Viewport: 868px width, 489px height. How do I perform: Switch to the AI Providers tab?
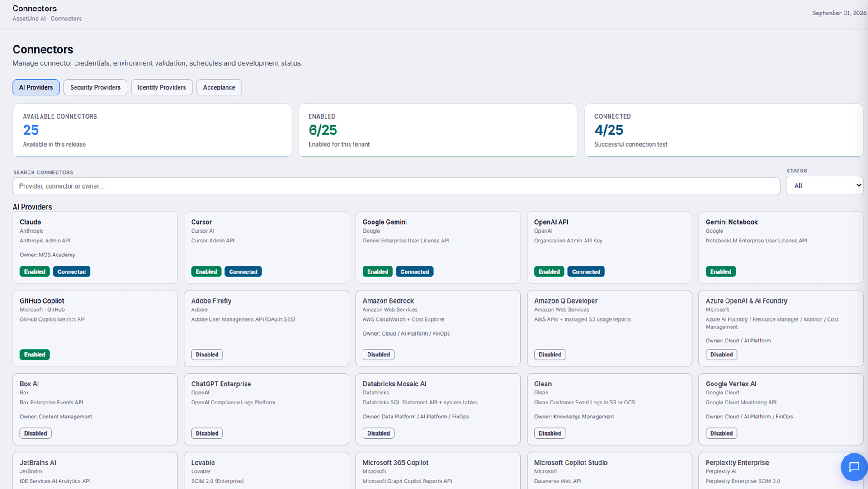(x=36, y=87)
